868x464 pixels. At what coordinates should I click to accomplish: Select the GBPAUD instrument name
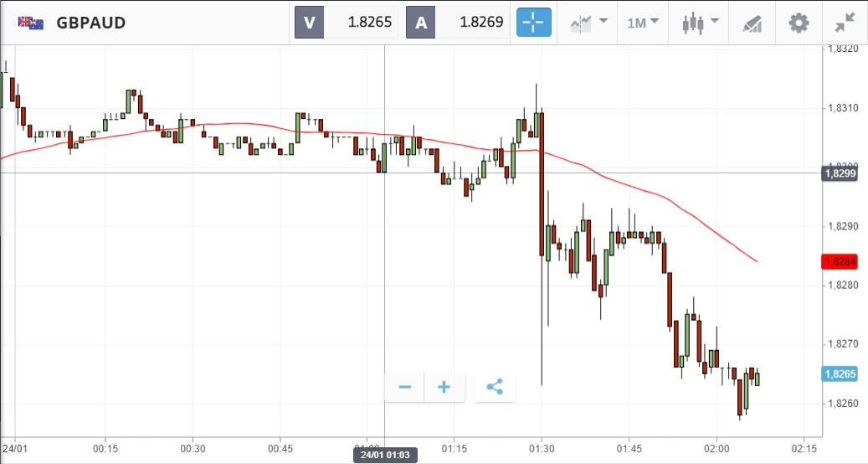click(x=91, y=23)
